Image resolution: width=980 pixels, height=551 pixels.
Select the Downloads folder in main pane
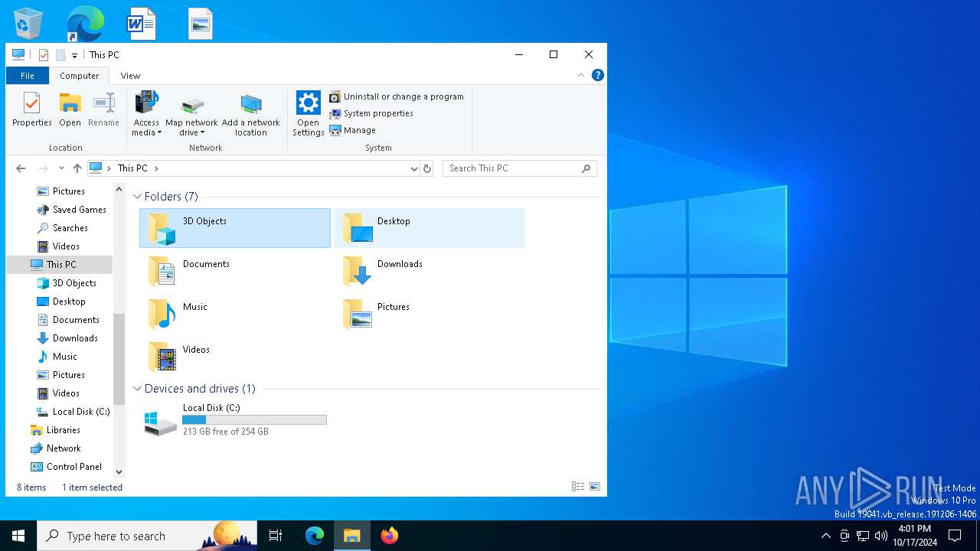(x=430, y=271)
